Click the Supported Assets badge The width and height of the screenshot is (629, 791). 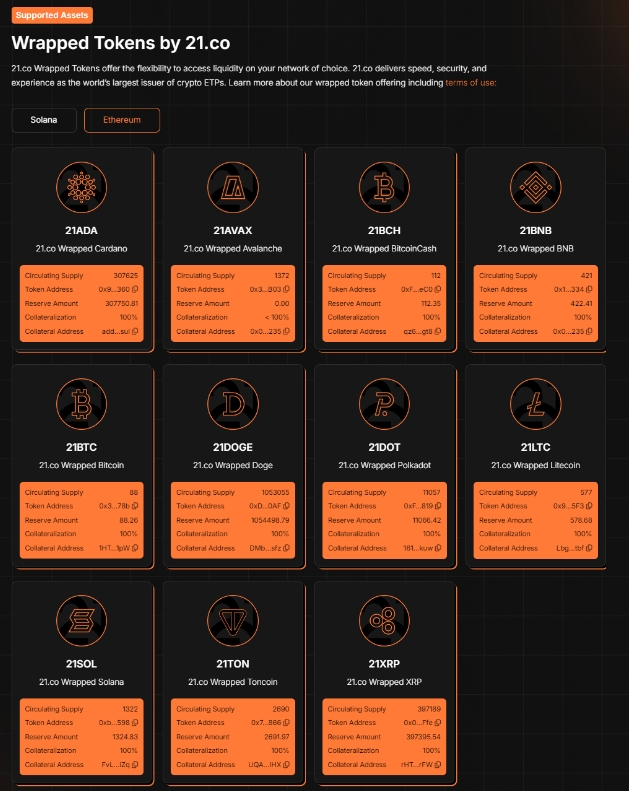pyautogui.click(x=52, y=15)
